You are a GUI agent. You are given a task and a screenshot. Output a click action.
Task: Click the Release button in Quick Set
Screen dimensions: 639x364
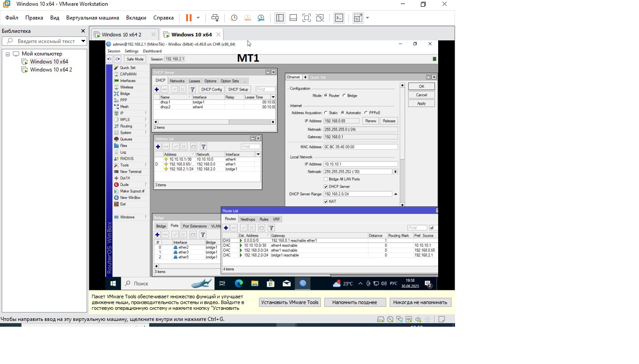point(389,121)
